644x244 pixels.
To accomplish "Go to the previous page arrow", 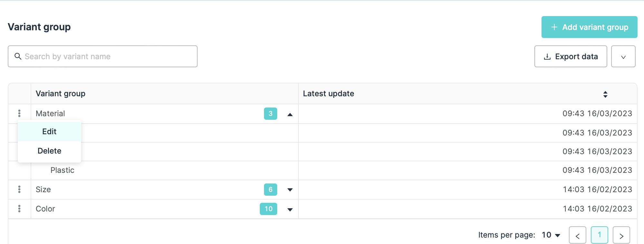I will [577, 235].
